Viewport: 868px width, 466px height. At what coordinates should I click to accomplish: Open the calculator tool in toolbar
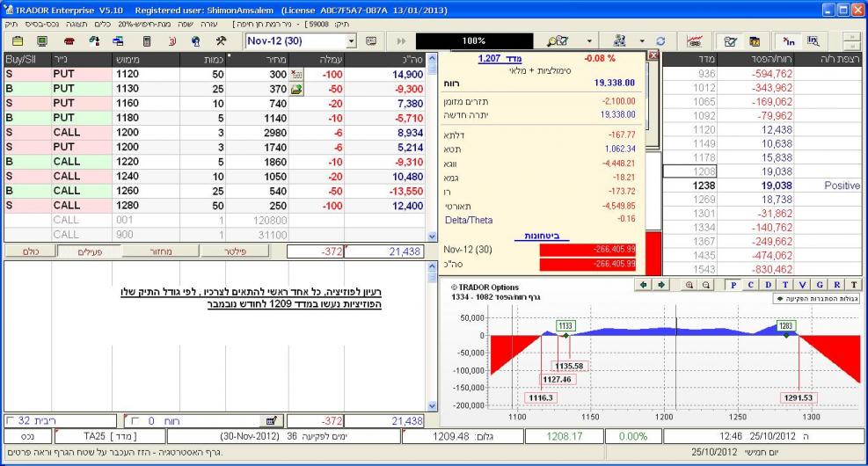148,41
